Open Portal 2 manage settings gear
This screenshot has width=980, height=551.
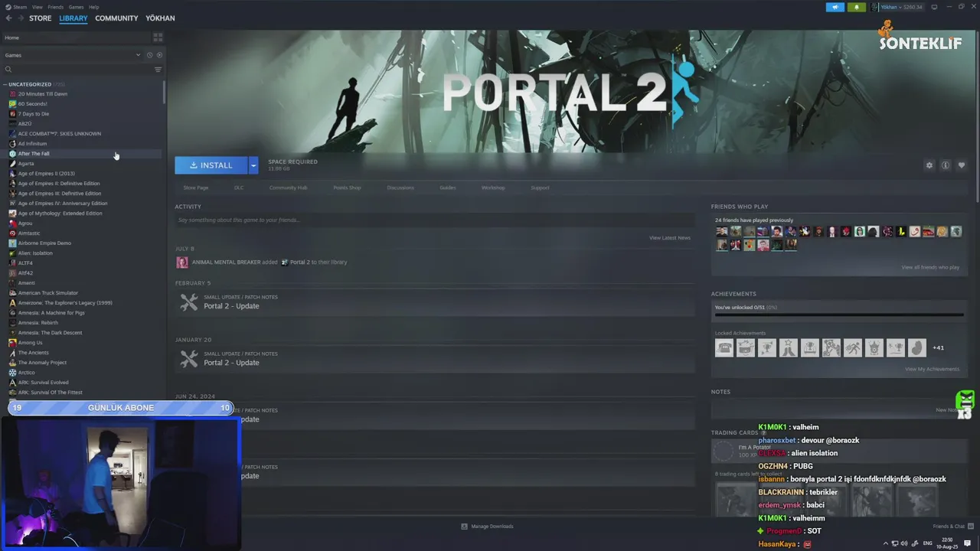coord(929,165)
